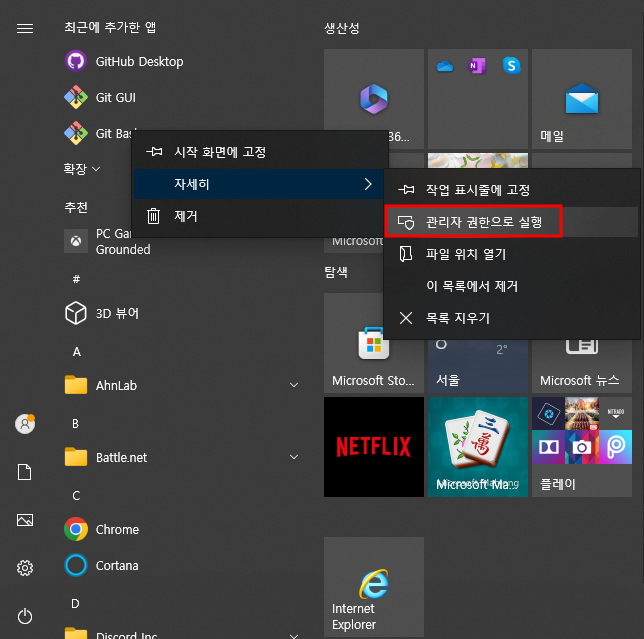Click the Power icon

click(25, 616)
